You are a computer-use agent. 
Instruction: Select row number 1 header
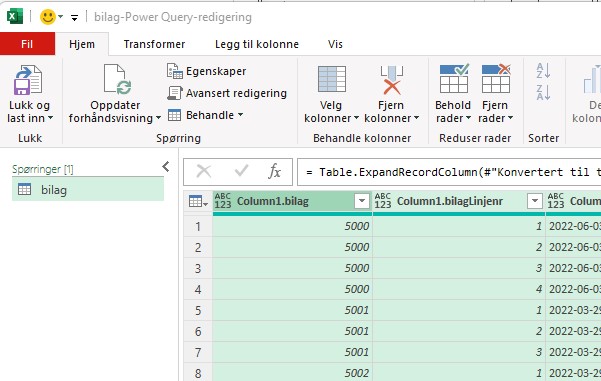tap(198, 226)
